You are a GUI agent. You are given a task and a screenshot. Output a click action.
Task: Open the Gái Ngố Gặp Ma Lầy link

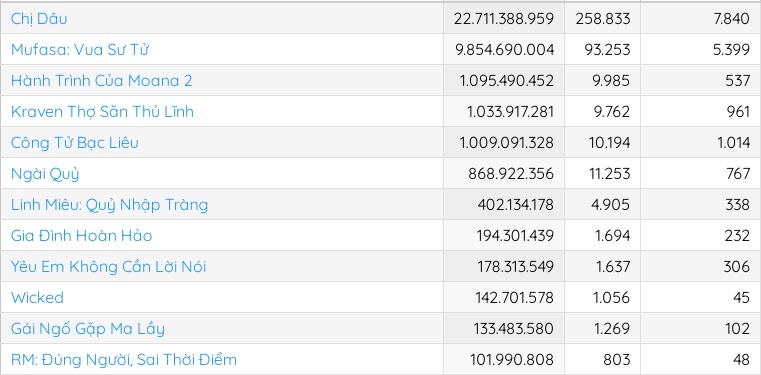tap(88, 329)
